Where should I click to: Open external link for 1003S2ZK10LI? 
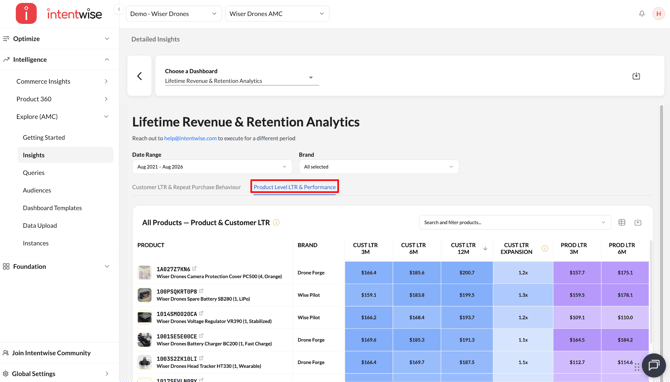(201, 358)
